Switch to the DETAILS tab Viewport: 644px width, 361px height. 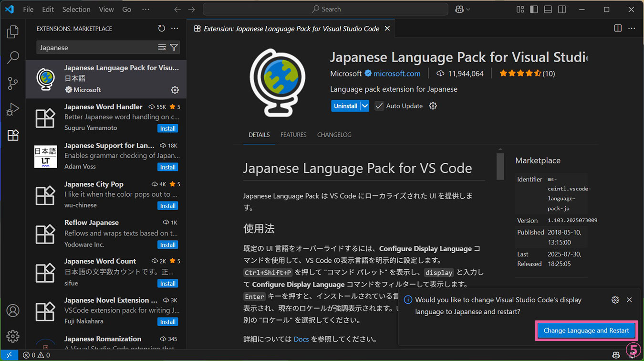point(259,135)
